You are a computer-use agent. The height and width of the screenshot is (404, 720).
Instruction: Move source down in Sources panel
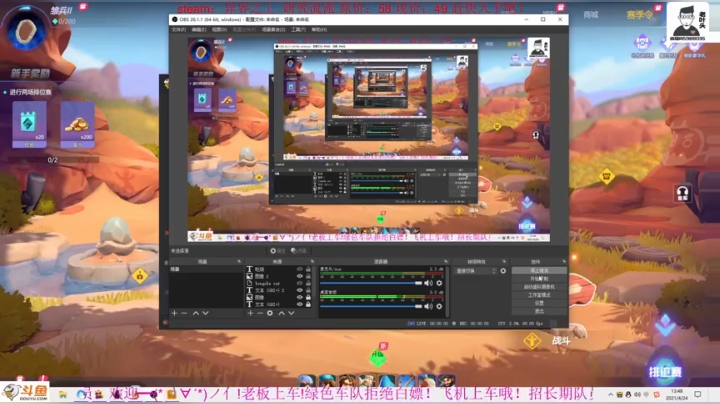pyautogui.click(x=291, y=313)
